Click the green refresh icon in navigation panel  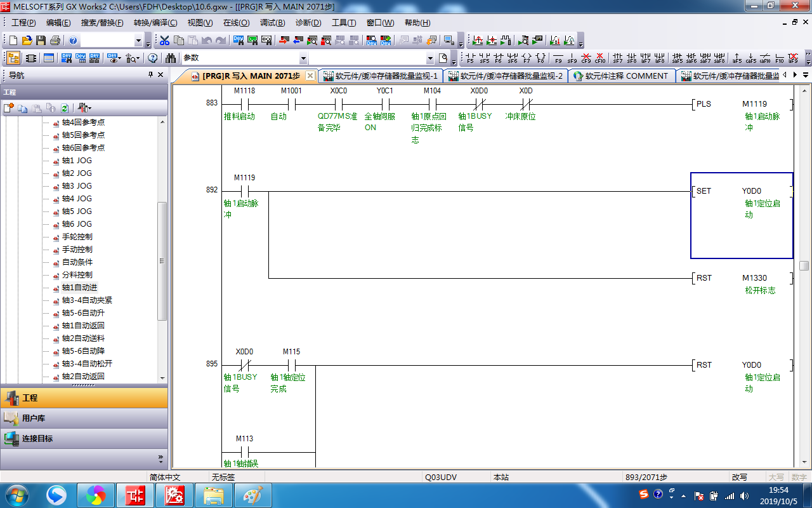point(65,108)
